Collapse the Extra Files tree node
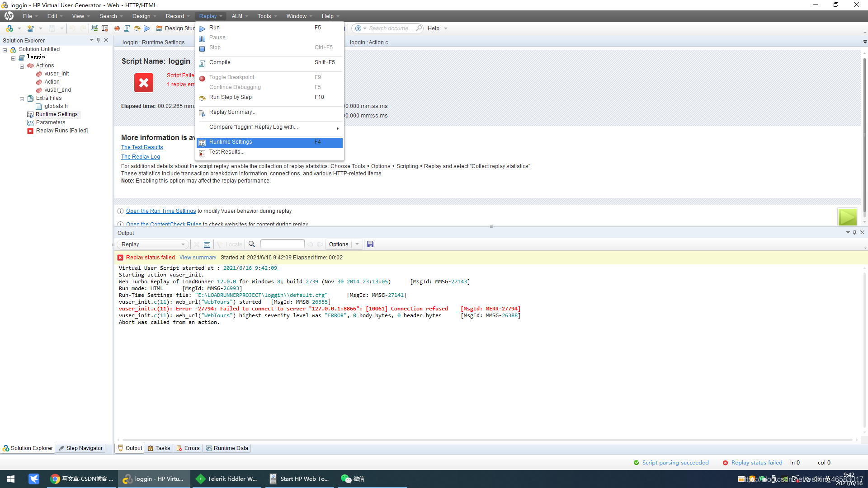Viewport: 868px width, 488px height. click(x=22, y=99)
